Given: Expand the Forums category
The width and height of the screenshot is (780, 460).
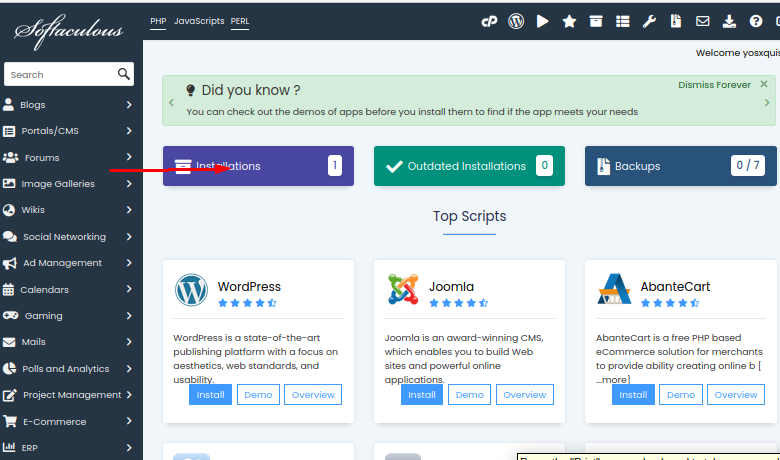Looking at the screenshot, I should pos(68,158).
